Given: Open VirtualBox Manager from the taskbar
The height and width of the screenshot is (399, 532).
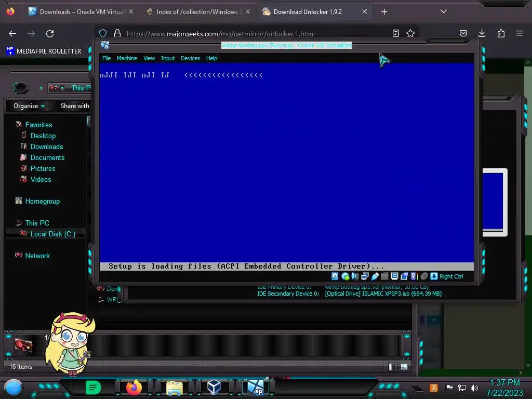Looking at the screenshot, I should coord(214,388).
